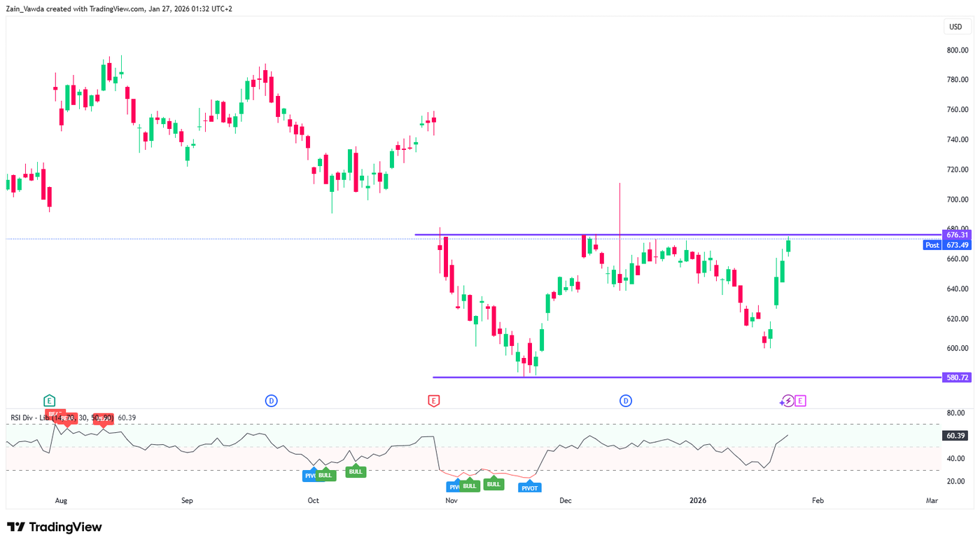Click the 40.00 RSI scale label
This screenshot has width=980, height=545.
[956, 459]
